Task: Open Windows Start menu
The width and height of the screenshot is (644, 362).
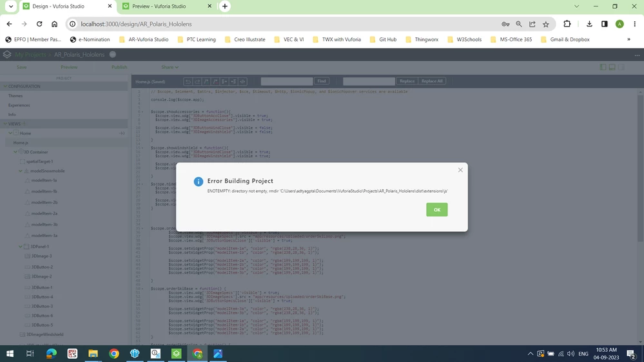Action: [10, 354]
